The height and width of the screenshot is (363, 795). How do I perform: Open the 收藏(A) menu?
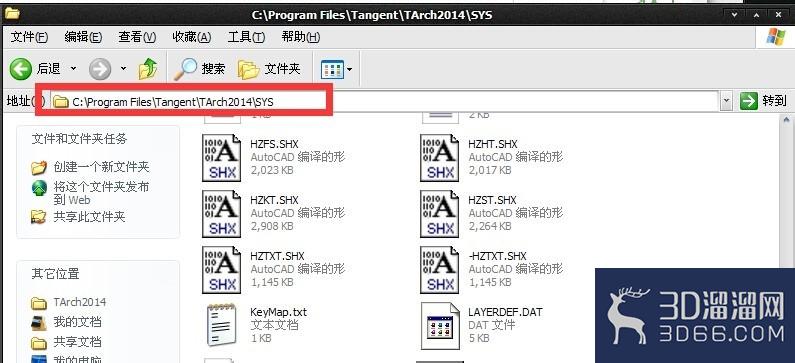[x=192, y=37]
